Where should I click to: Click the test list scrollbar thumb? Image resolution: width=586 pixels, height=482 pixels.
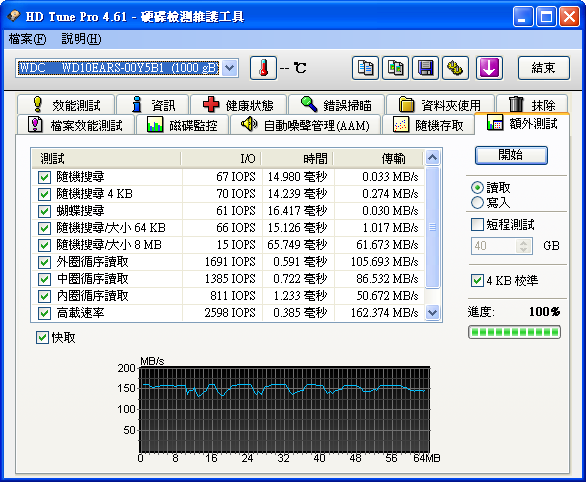click(x=432, y=227)
